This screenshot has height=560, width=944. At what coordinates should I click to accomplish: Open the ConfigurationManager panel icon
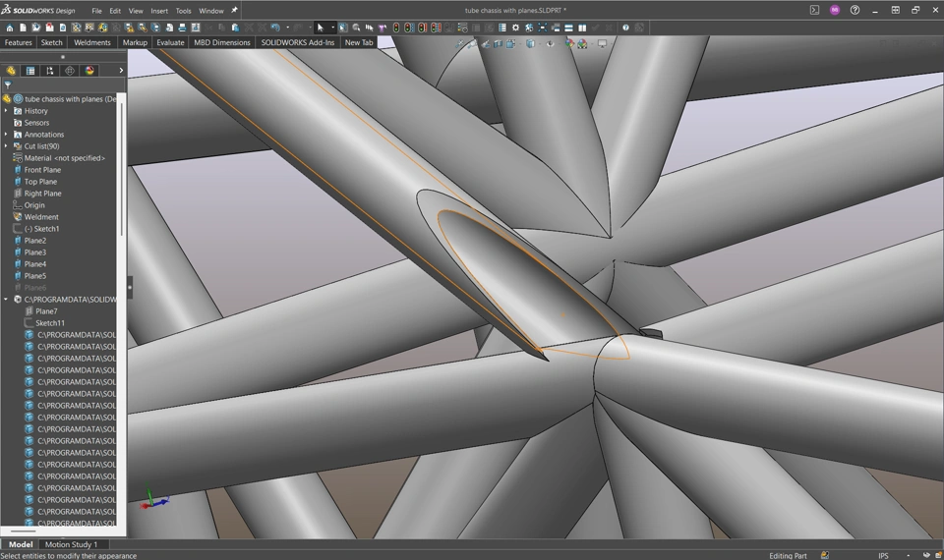click(50, 71)
